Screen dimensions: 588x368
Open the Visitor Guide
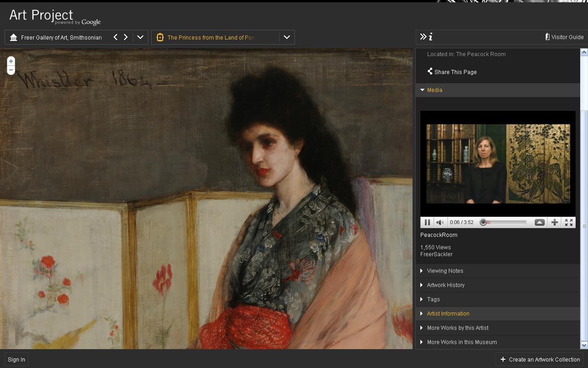[x=564, y=37]
